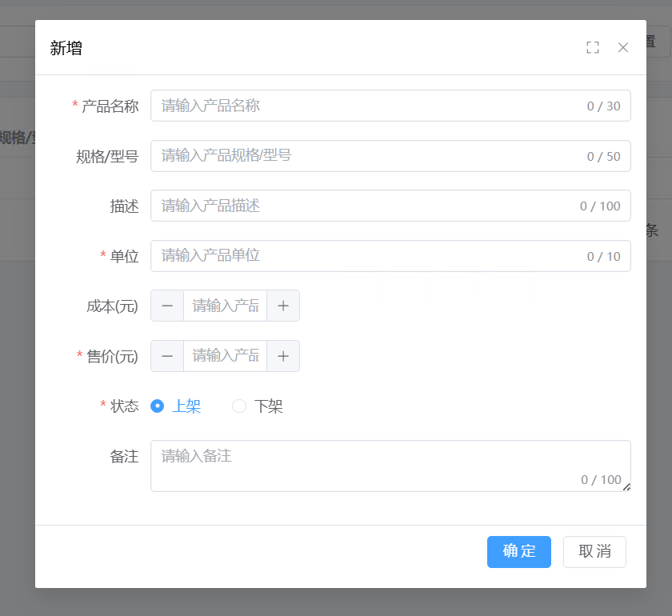The image size is (672, 616).
Task: Click the 备注 textarea resize handle
Action: click(626, 487)
